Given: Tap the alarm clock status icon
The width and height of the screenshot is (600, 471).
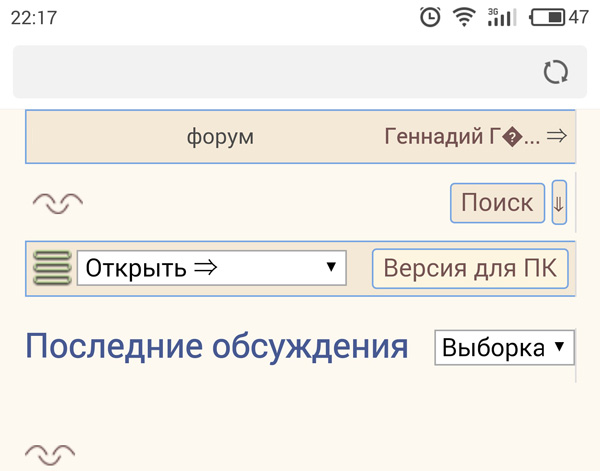Looking at the screenshot, I should tap(430, 17).
